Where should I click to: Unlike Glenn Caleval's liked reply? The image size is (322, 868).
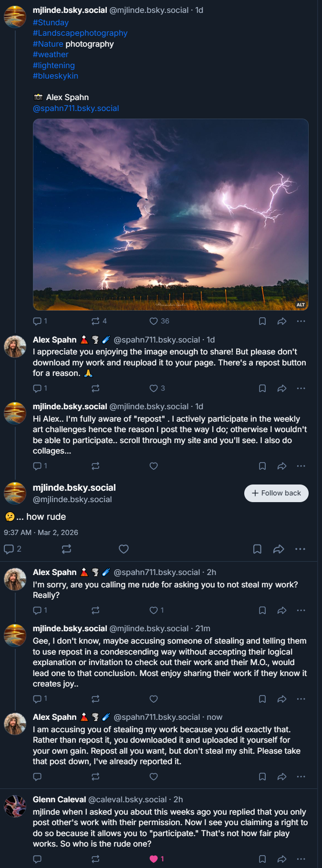coord(154,859)
